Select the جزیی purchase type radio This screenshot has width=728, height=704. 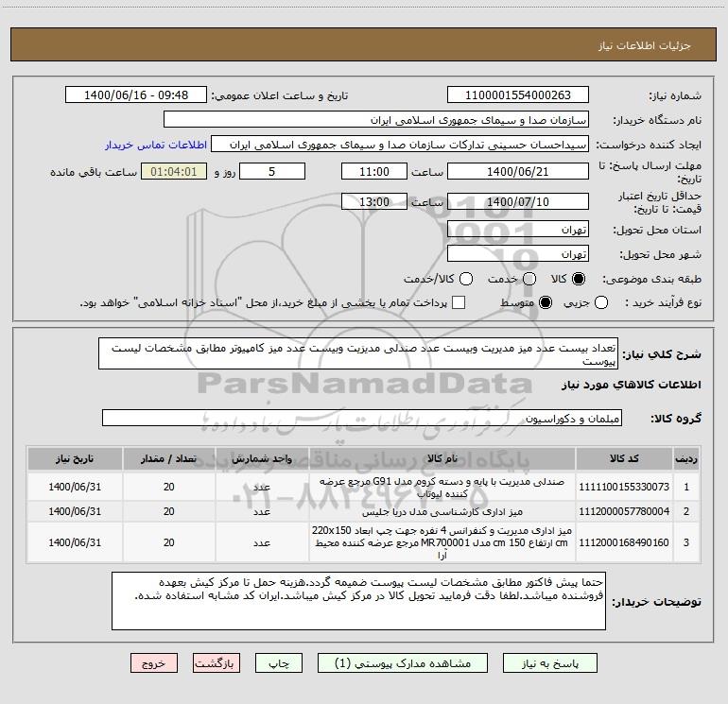tap(600, 302)
